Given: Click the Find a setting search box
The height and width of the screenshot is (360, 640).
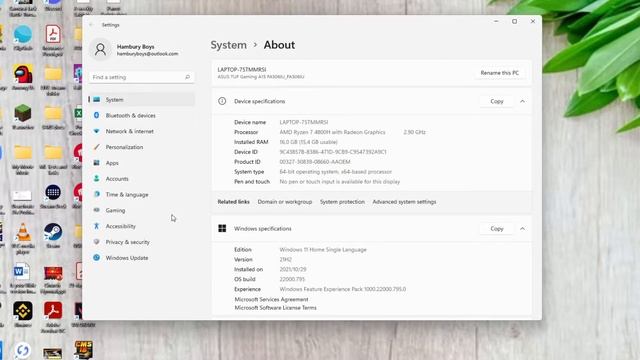Looking at the screenshot, I should coord(141,77).
